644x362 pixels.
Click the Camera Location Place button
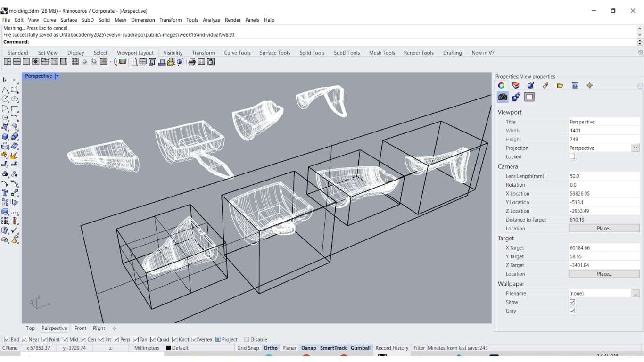[x=604, y=228]
